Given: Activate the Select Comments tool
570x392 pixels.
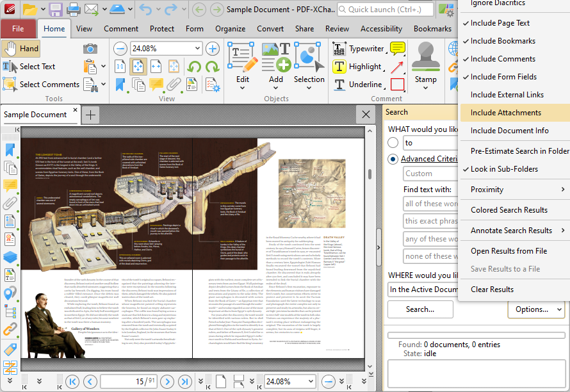Looking at the screenshot, I should (x=41, y=85).
